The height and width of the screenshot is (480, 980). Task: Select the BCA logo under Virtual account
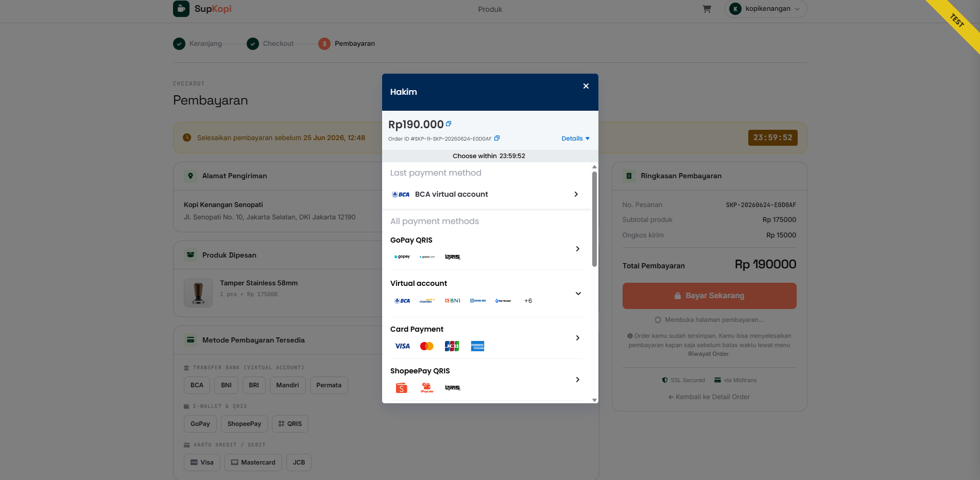402,301
